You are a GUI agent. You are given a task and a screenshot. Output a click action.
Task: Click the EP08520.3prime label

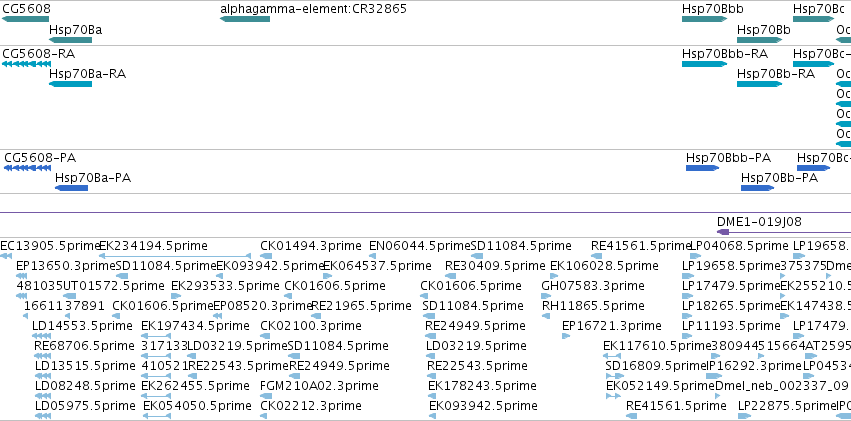pyautogui.click(x=263, y=306)
